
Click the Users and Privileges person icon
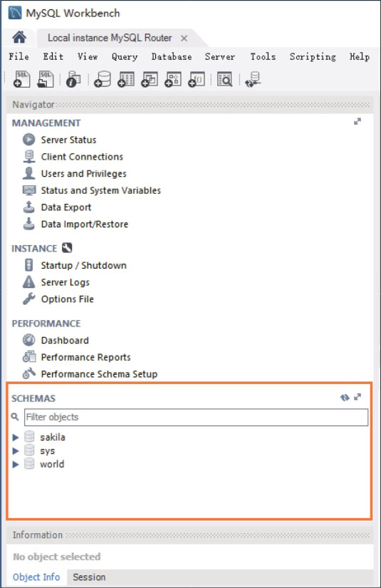[29, 173]
